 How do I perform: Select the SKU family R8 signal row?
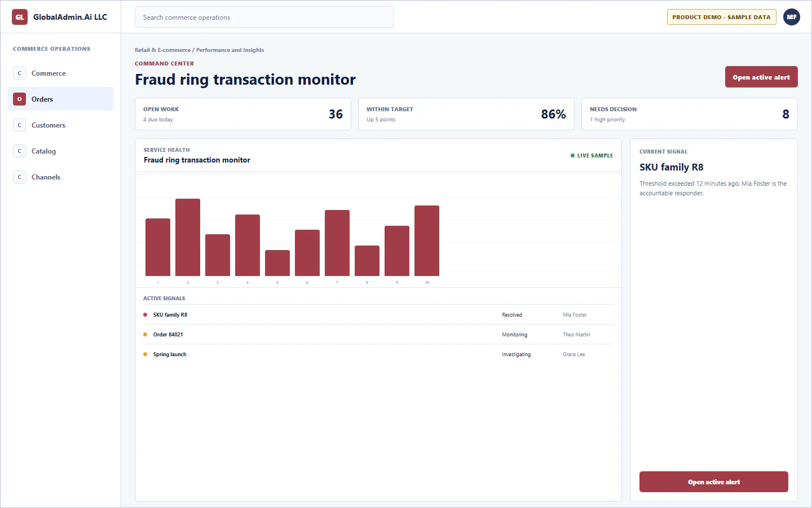coord(378,315)
